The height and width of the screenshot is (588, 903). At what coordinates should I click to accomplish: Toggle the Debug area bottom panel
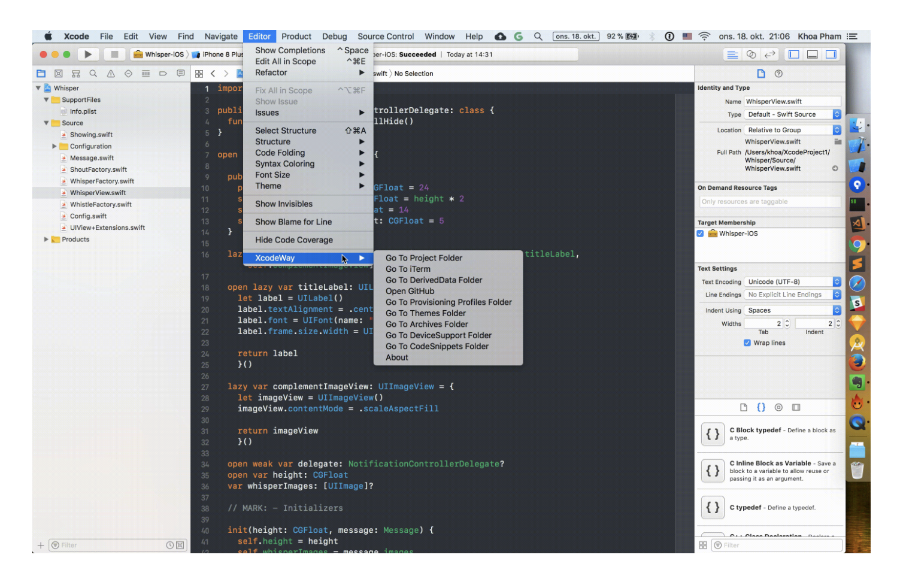(813, 54)
